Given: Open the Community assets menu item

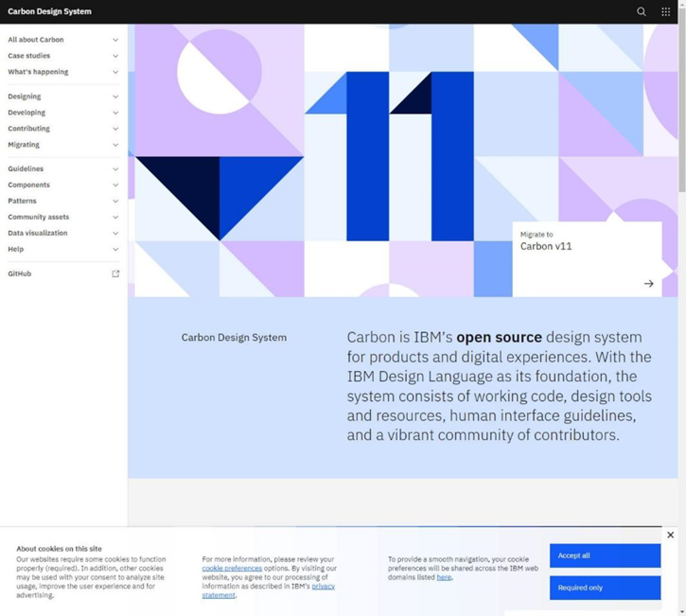Looking at the screenshot, I should tap(63, 217).
